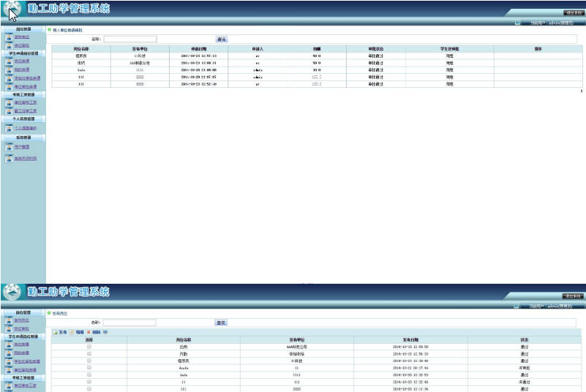Click the 发布 text button in the lower toolbar
Viewport: 586px width, 392px height.
pos(63,332)
